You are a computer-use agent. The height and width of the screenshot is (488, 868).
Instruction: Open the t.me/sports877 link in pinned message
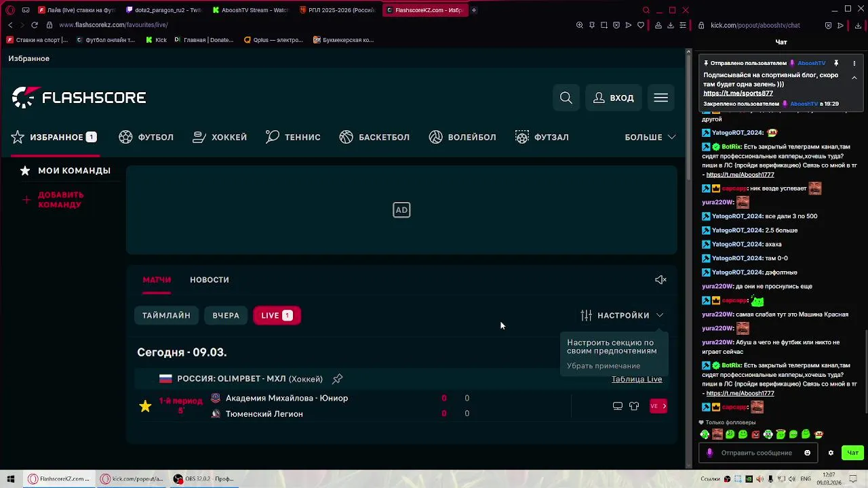pos(738,94)
